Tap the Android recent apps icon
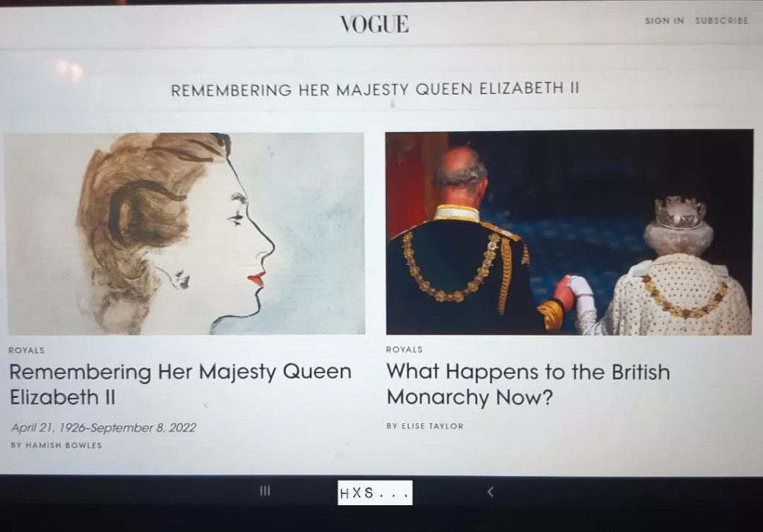 click(x=265, y=490)
